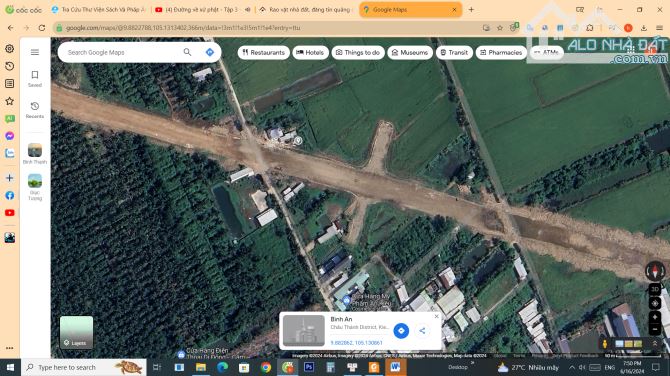Viewport: 670px width, 376px height.
Task: Toggle the 3D tilt view
Action: [655, 289]
